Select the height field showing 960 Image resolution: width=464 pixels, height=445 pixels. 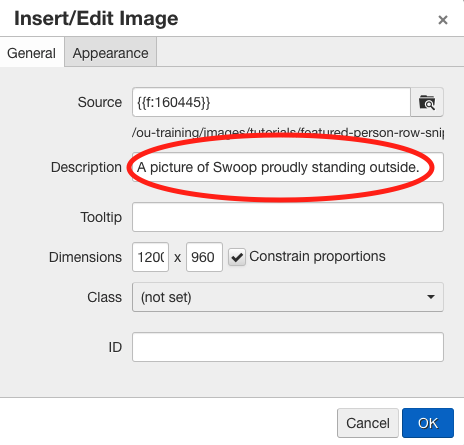coord(204,257)
